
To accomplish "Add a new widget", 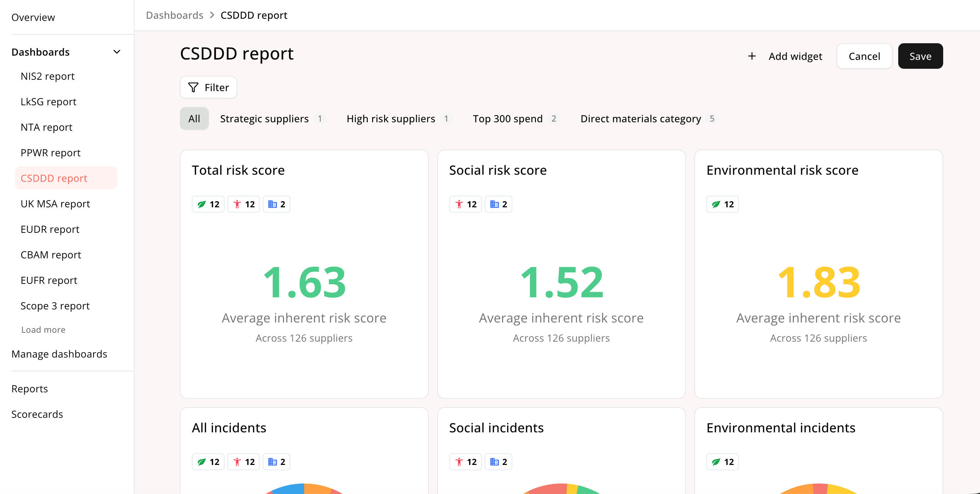I will (x=785, y=56).
